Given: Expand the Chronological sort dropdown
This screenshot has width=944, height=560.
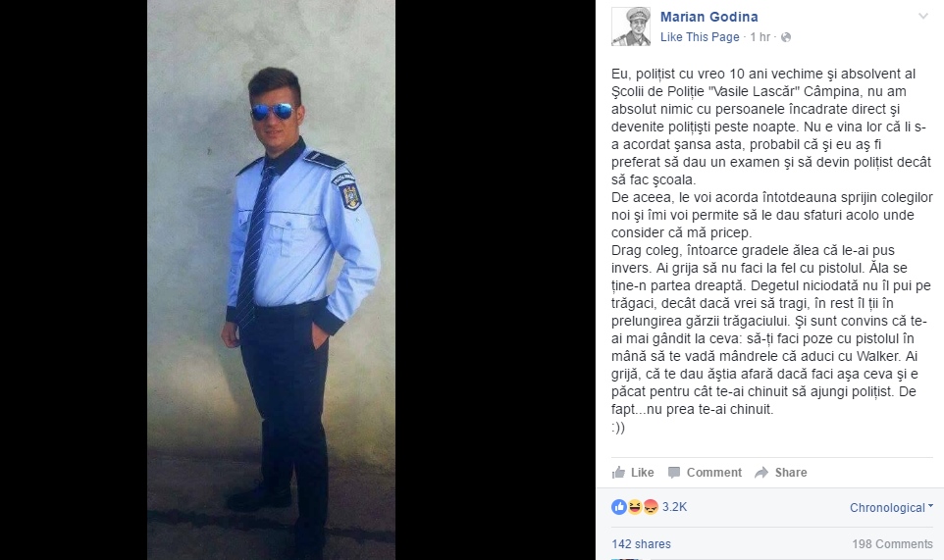Looking at the screenshot, I should click(891, 508).
